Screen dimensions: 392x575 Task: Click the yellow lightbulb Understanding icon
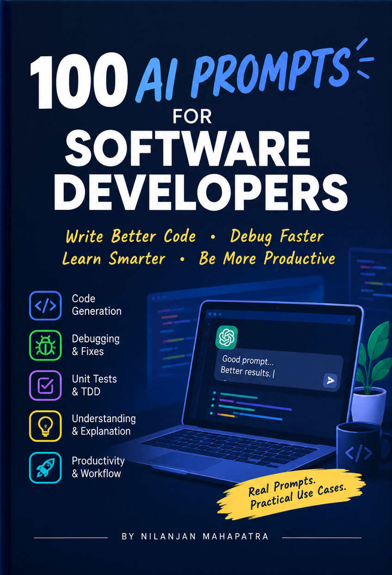[x=45, y=426]
